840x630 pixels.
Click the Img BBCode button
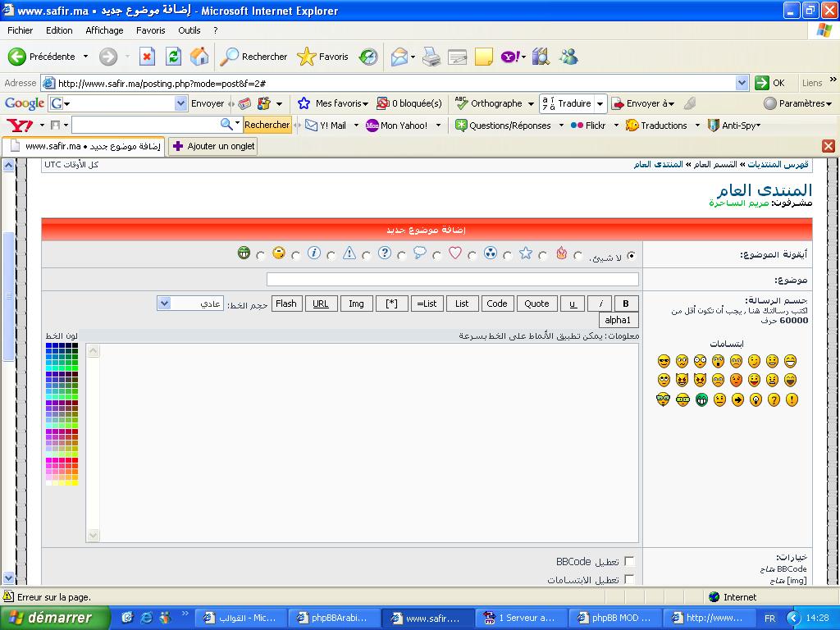356,304
